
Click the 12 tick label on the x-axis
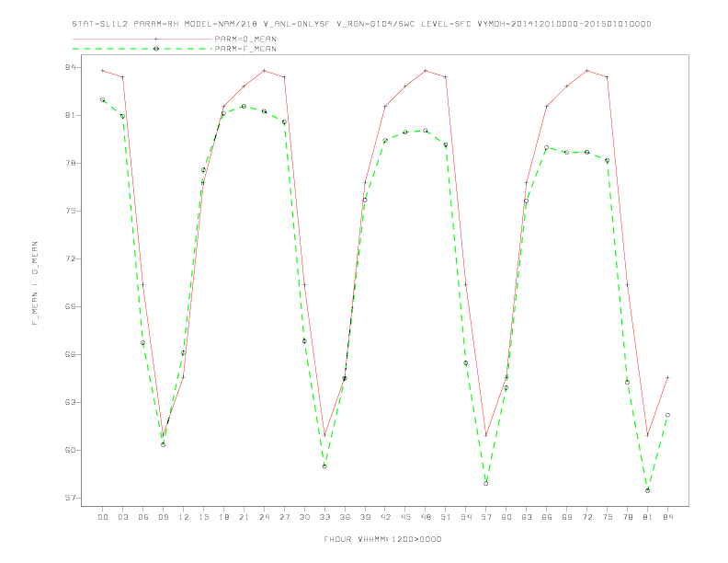click(184, 517)
